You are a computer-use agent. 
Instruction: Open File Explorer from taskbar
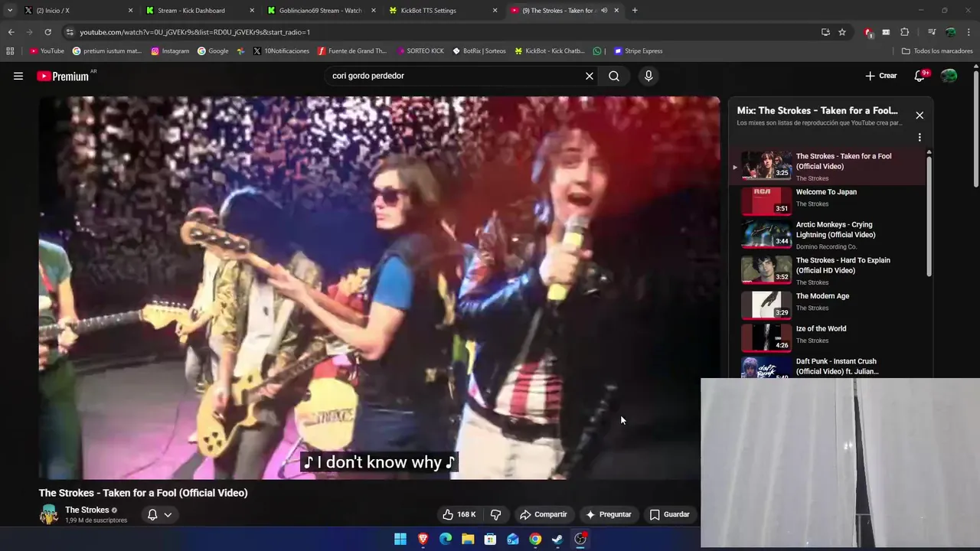click(468, 539)
